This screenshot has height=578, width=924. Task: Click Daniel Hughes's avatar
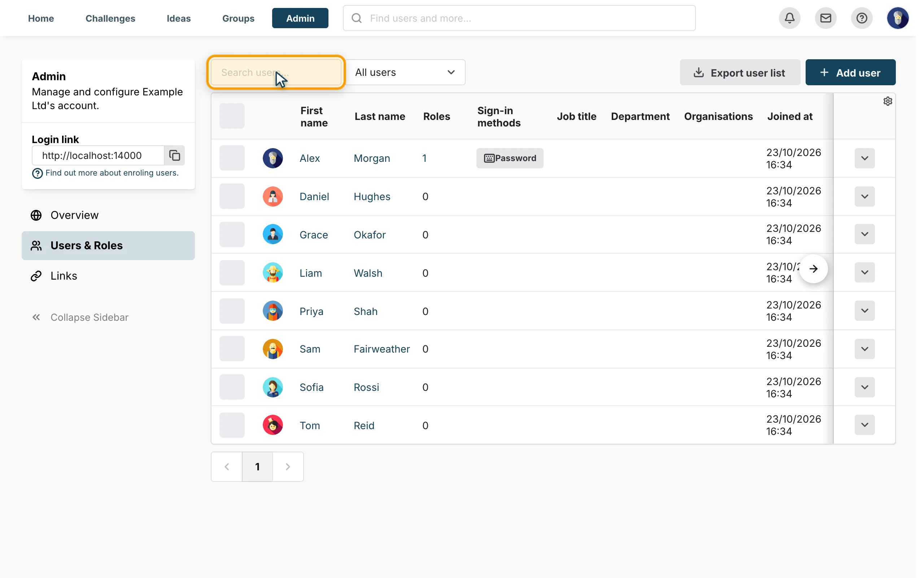(273, 197)
